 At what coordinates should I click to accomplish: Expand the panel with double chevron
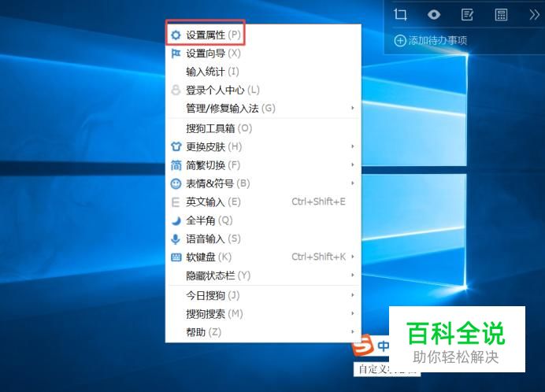(x=534, y=15)
